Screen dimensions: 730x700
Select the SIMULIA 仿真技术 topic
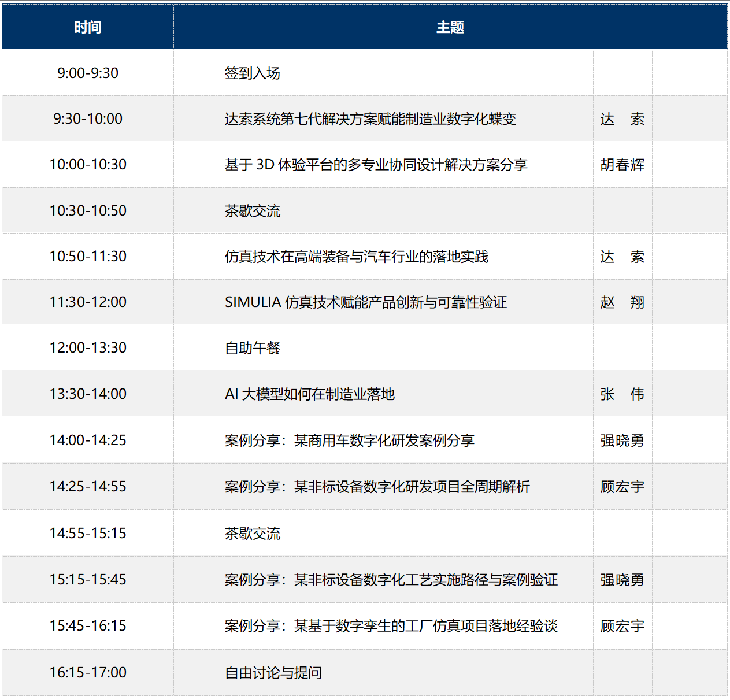tap(365, 302)
